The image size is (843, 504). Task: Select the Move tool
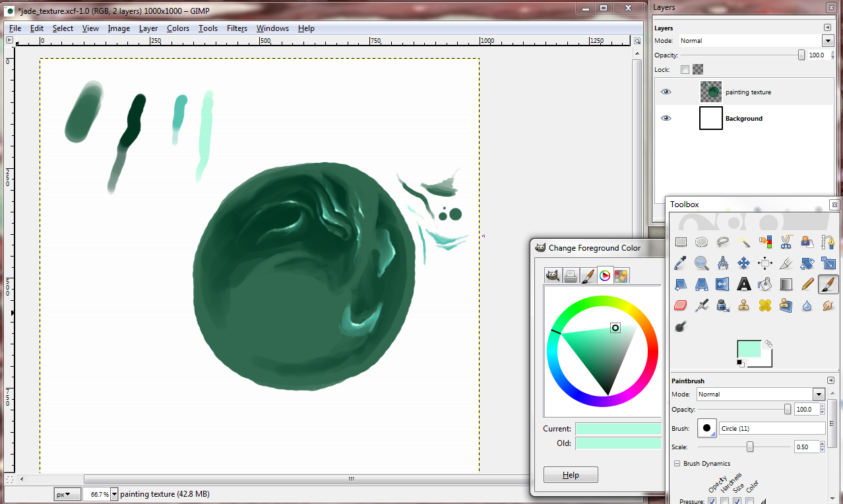click(743, 263)
